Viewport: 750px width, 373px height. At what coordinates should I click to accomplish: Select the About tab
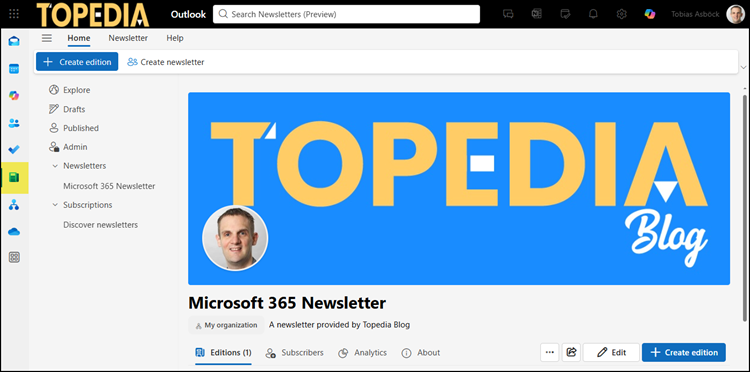(x=420, y=353)
